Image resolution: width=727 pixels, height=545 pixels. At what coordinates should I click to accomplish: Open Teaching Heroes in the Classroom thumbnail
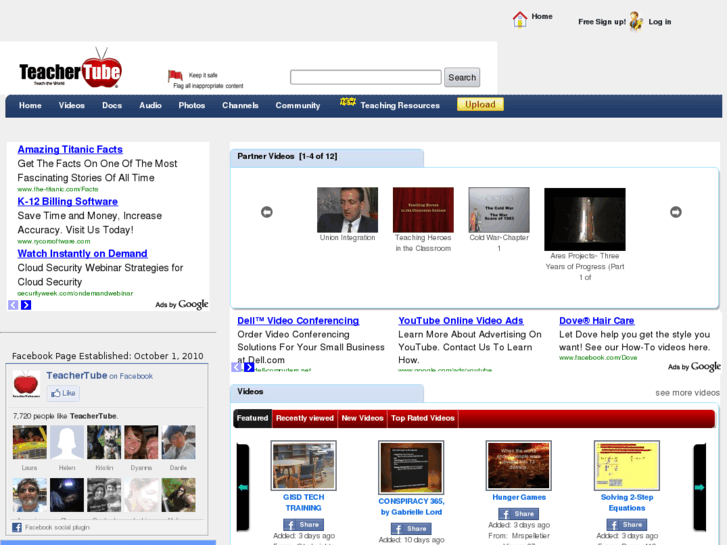click(x=423, y=210)
